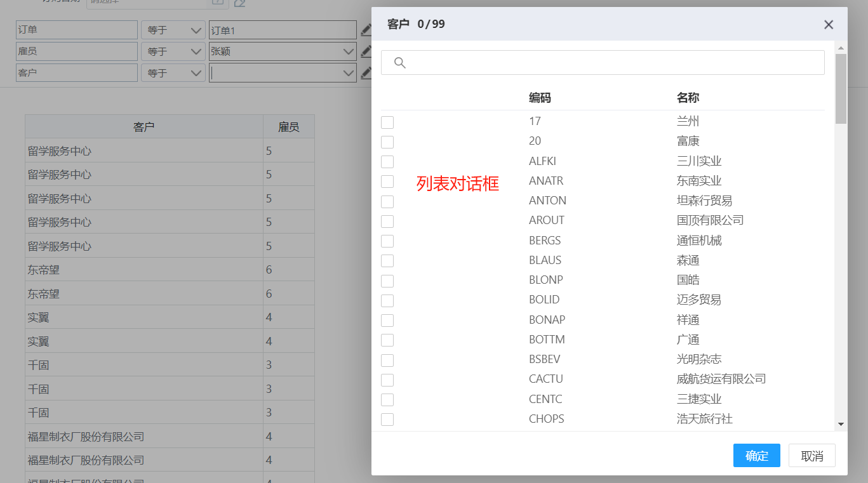868x483 pixels.
Task: Close the 客户 list dialog with X
Action: 829,25
